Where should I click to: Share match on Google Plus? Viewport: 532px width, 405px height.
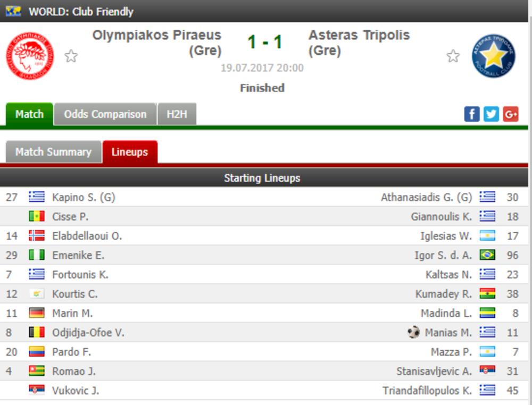coord(510,114)
